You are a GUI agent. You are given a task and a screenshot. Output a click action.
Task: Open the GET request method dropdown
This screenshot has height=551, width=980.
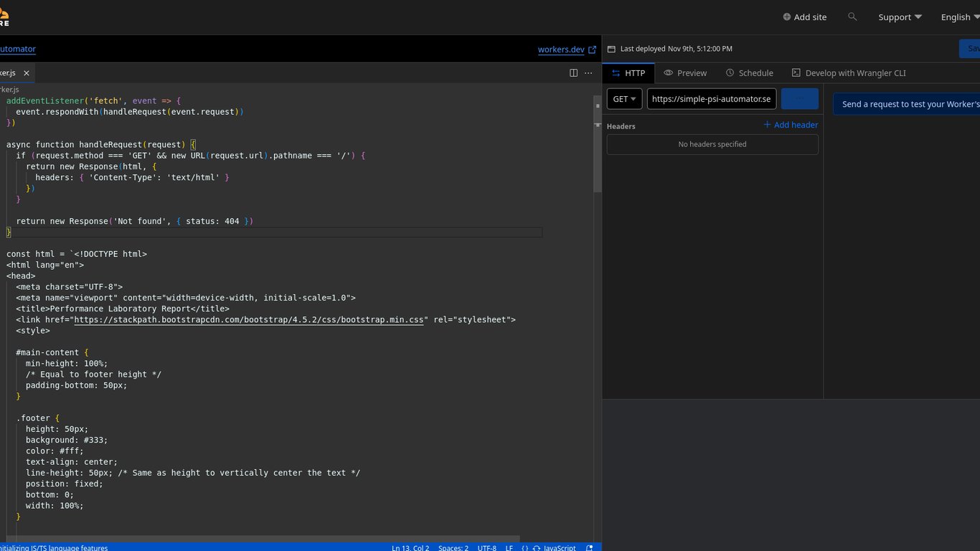click(624, 98)
